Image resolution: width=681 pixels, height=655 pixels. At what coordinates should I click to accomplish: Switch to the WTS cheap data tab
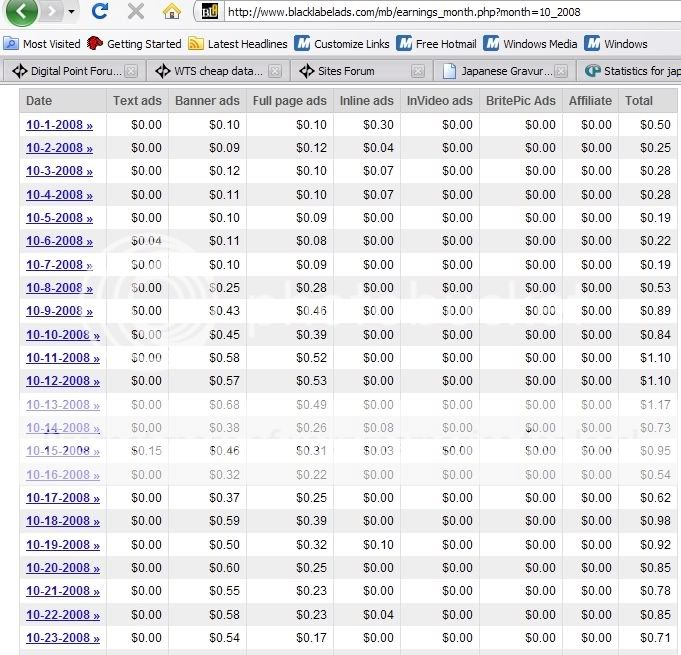coord(216,71)
